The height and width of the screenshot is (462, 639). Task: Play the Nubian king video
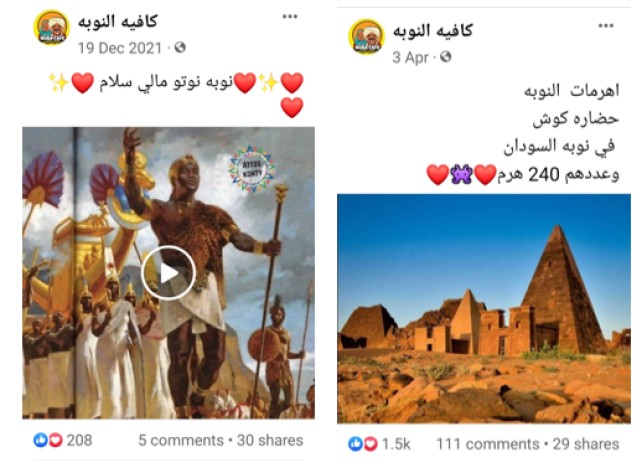click(x=168, y=273)
